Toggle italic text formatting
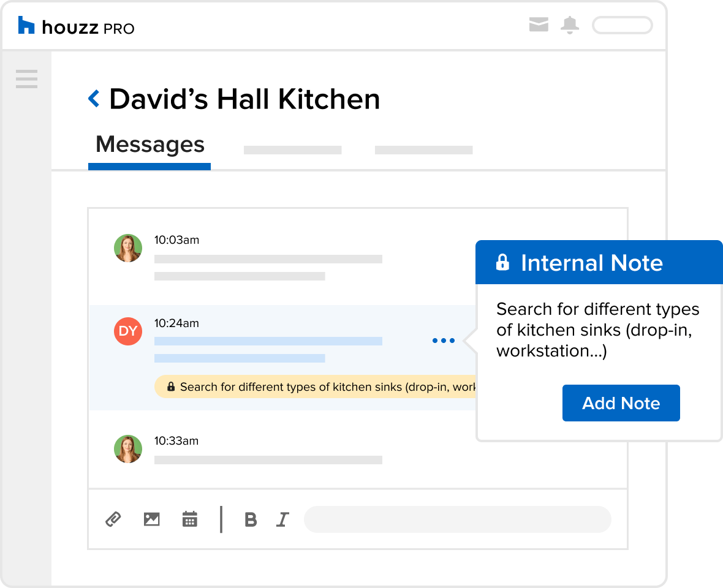723x588 pixels. pos(282,519)
